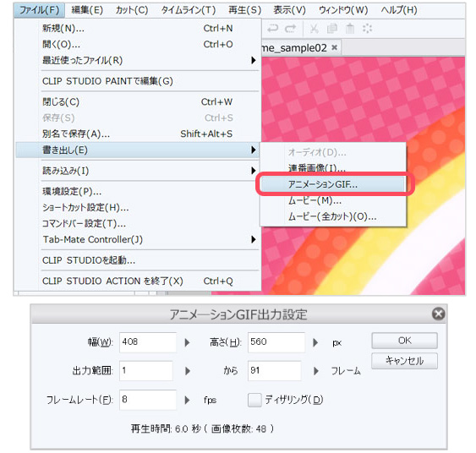The image size is (476, 453).
Task: Click the delete toolbar icon beside paste
Action: (367, 29)
